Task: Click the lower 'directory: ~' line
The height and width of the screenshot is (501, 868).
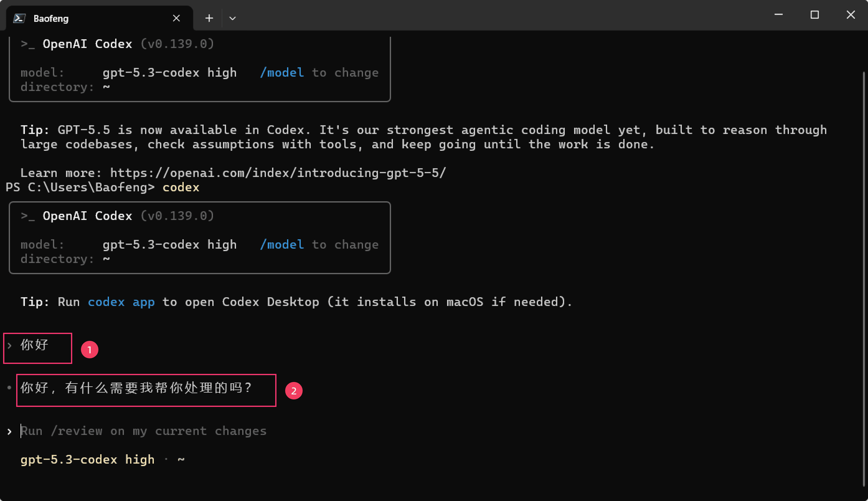Action: pos(65,259)
